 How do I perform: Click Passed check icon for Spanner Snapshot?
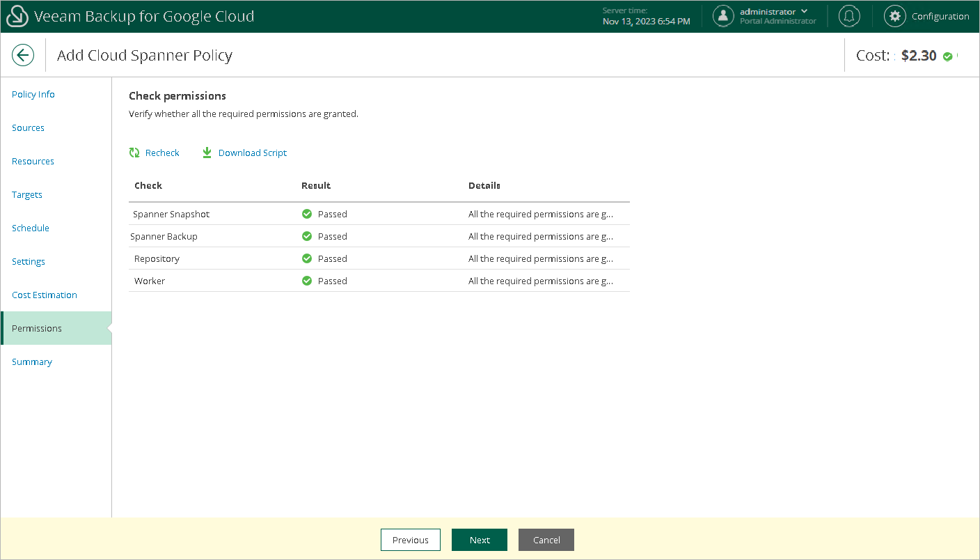(x=307, y=214)
